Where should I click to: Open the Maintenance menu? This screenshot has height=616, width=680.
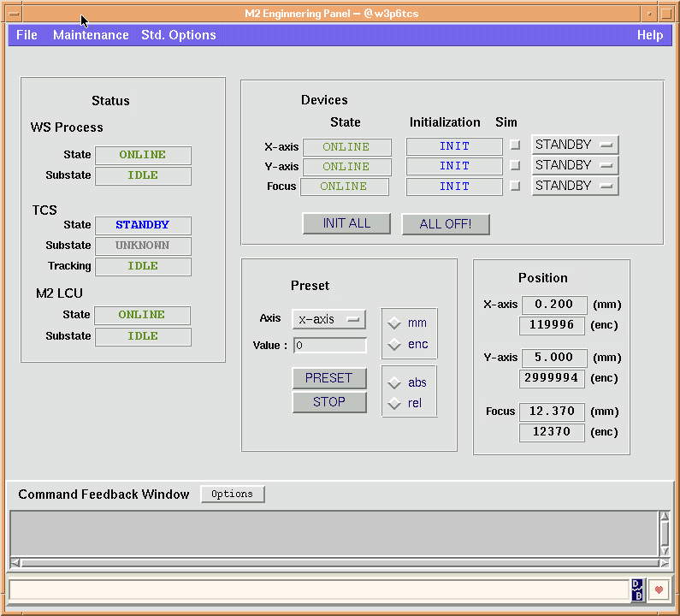point(91,35)
